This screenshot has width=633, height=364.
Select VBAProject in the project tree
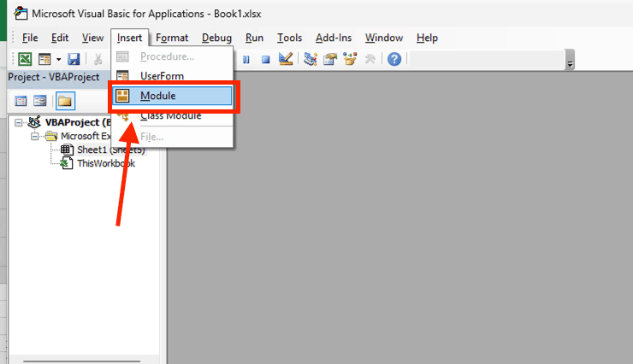click(x=78, y=122)
